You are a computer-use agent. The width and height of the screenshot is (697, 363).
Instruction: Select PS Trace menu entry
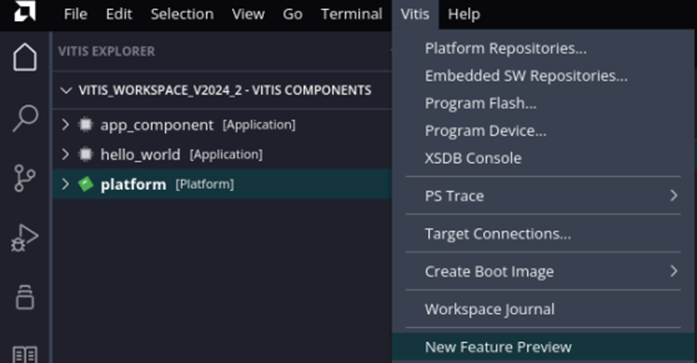[543, 196]
